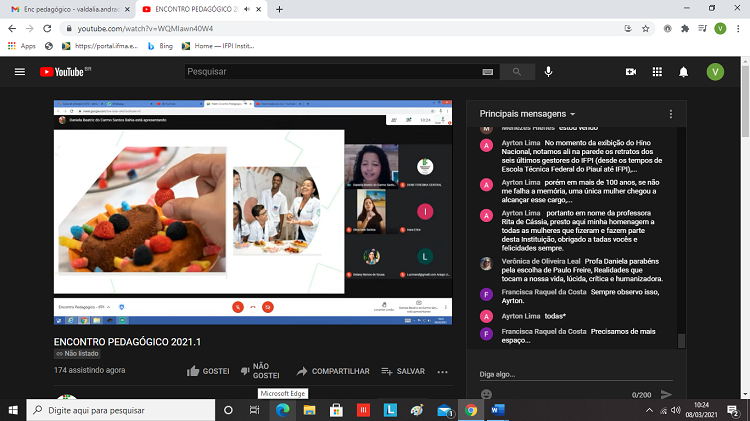Screen dimensions: 750x421
Task: Click the chat input Diga algo
Action: [576, 374]
